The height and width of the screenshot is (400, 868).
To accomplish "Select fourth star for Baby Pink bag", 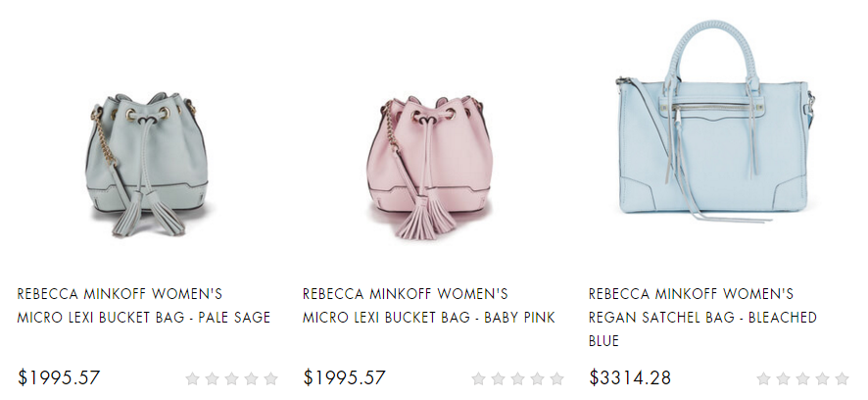I will pyautogui.click(x=538, y=378).
